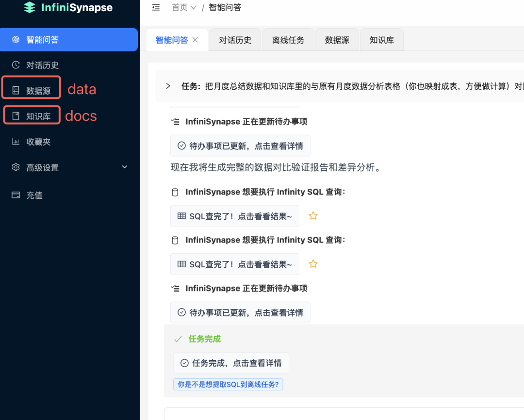Expand the 任务 description arrow
The height and width of the screenshot is (420, 524).
pyautogui.click(x=168, y=86)
